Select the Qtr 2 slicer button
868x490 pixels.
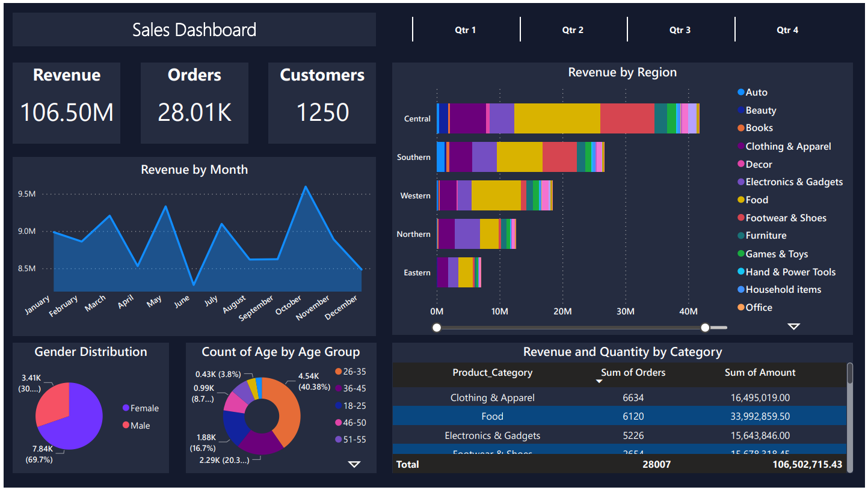click(x=573, y=29)
